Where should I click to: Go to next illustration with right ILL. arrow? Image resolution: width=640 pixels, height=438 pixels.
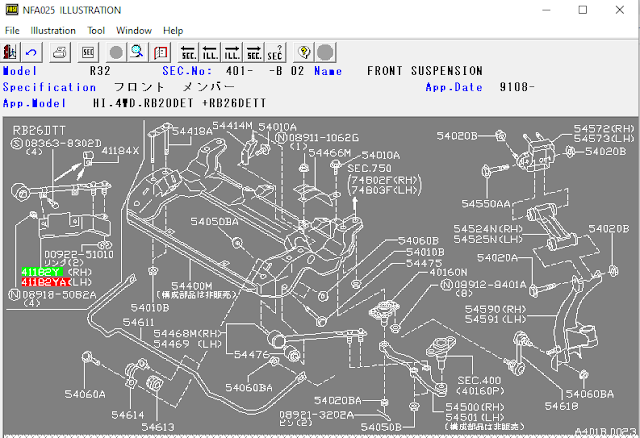pyautogui.click(x=232, y=53)
